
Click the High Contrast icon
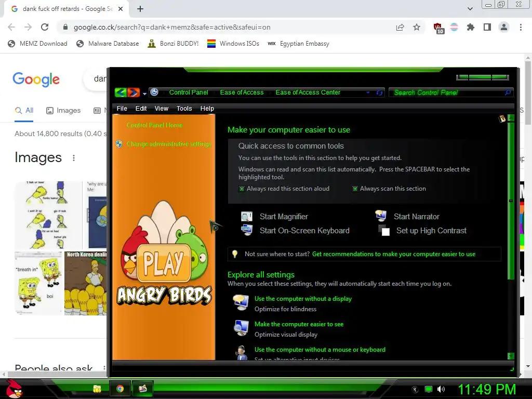pyautogui.click(x=384, y=230)
